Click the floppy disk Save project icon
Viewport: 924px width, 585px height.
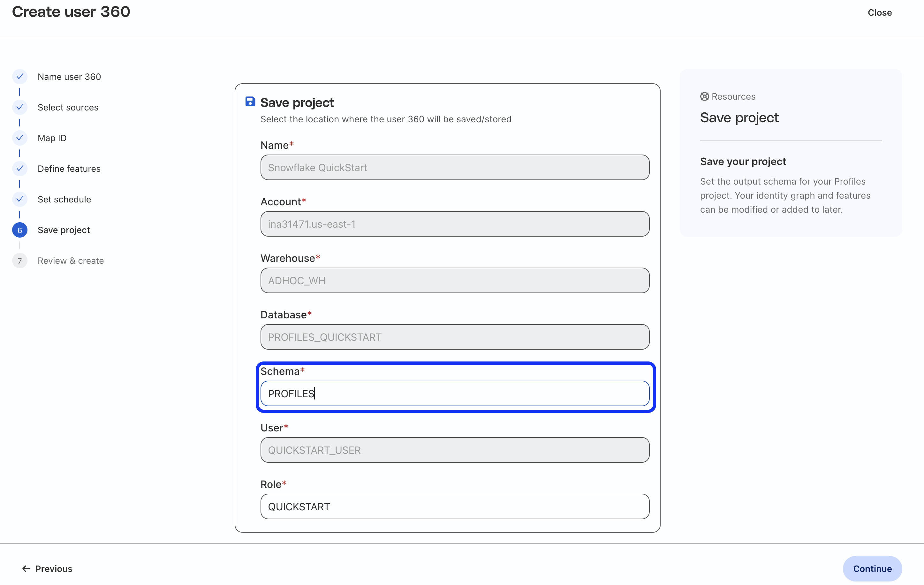tap(250, 102)
